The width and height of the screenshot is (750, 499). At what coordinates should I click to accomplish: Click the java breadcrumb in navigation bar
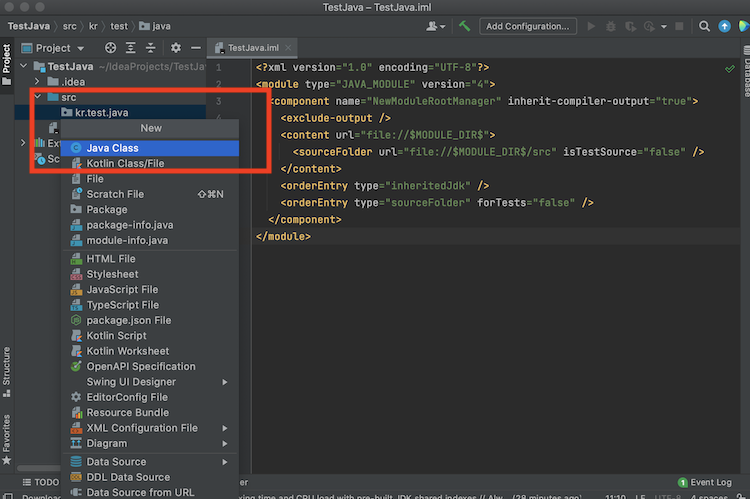[155, 26]
